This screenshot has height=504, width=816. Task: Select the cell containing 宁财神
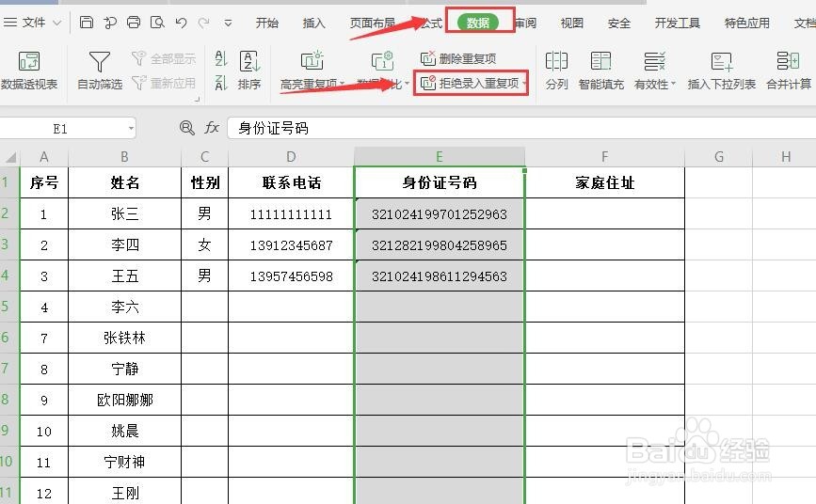click(x=124, y=462)
